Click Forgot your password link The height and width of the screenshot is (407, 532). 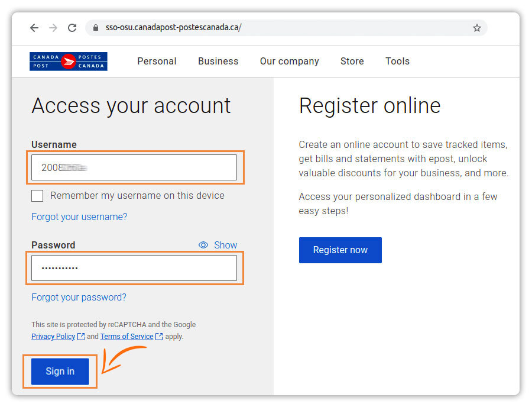point(79,298)
